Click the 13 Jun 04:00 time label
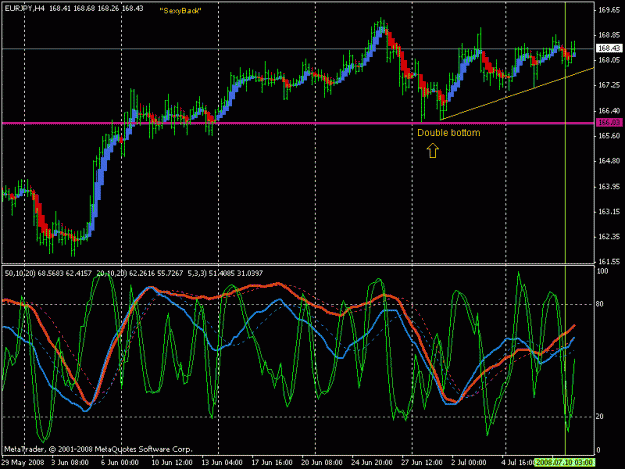 [x=222, y=463]
